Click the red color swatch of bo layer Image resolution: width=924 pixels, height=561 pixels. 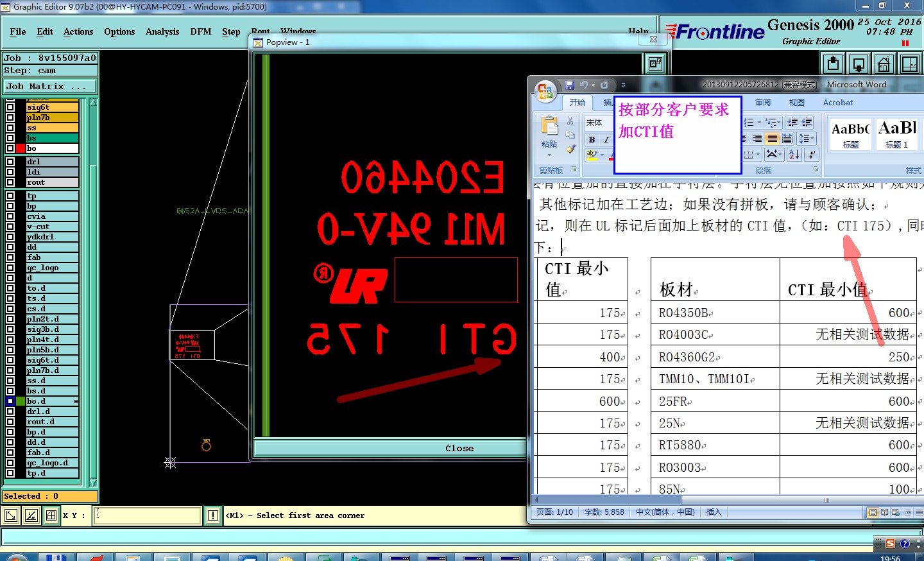[21, 148]
